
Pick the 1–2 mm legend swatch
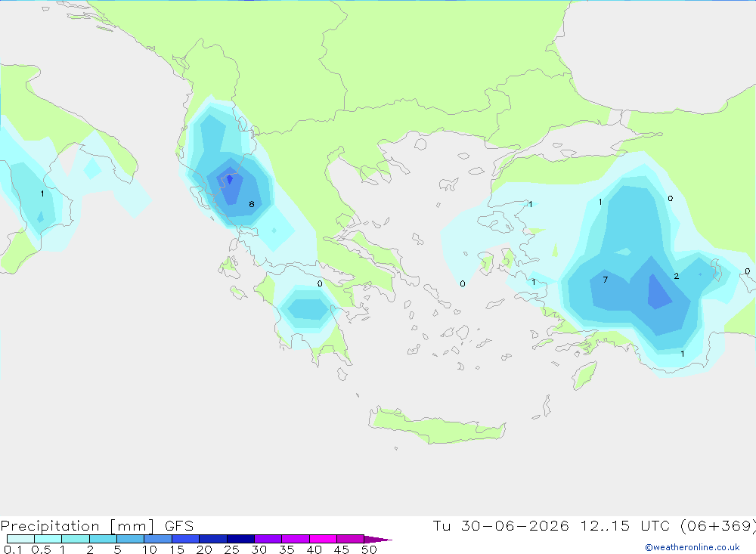tap(76, 539)
